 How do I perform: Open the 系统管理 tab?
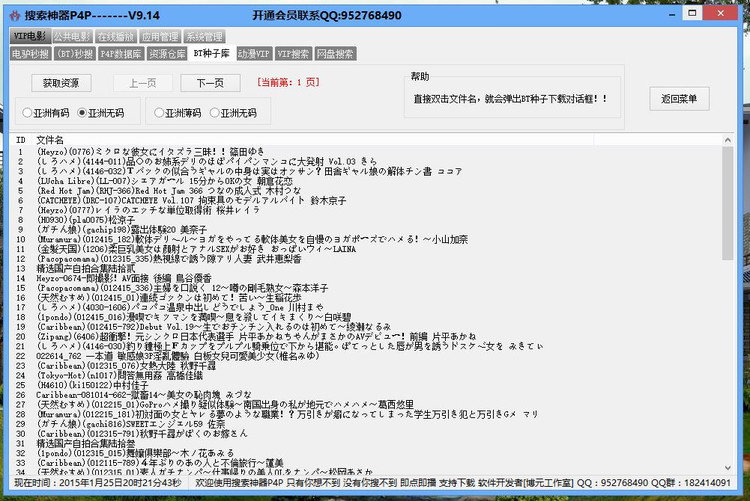(x=204, y=37)
